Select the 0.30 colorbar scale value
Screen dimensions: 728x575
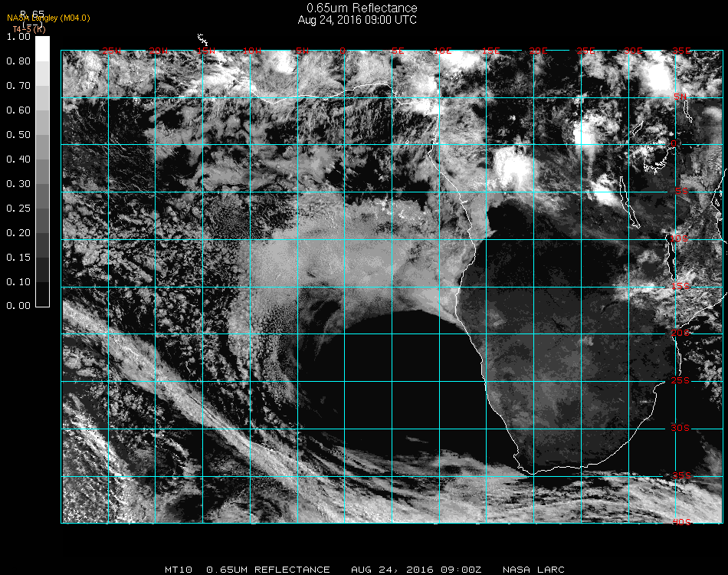pos(18,184)
